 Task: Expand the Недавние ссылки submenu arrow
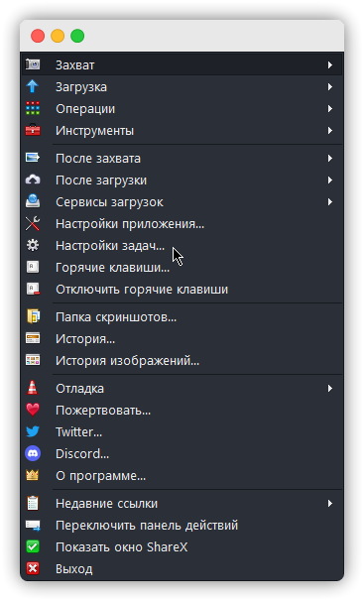click(330, 503)
